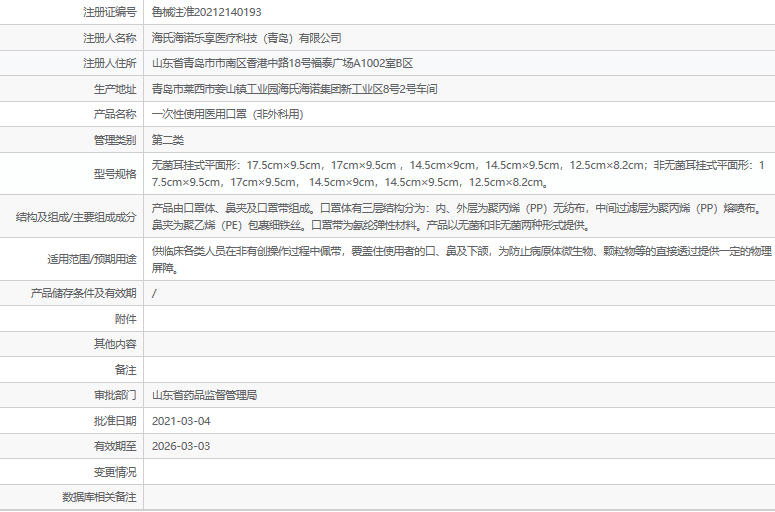Click the 适用范围/预期用途 label cell

[91, 259]
